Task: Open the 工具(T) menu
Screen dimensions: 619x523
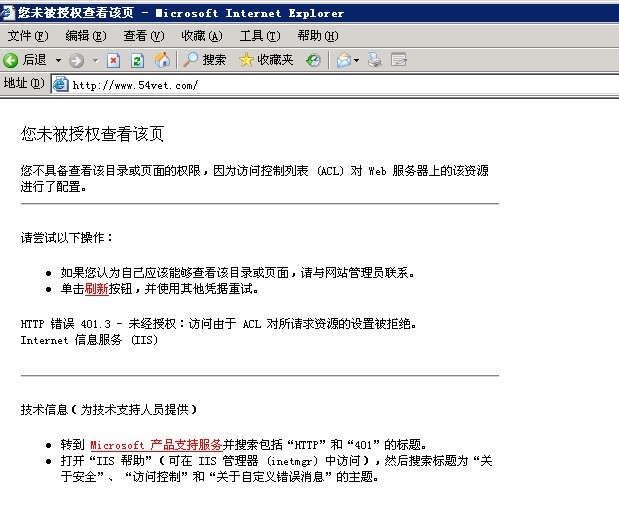Action: coord(260,36)
